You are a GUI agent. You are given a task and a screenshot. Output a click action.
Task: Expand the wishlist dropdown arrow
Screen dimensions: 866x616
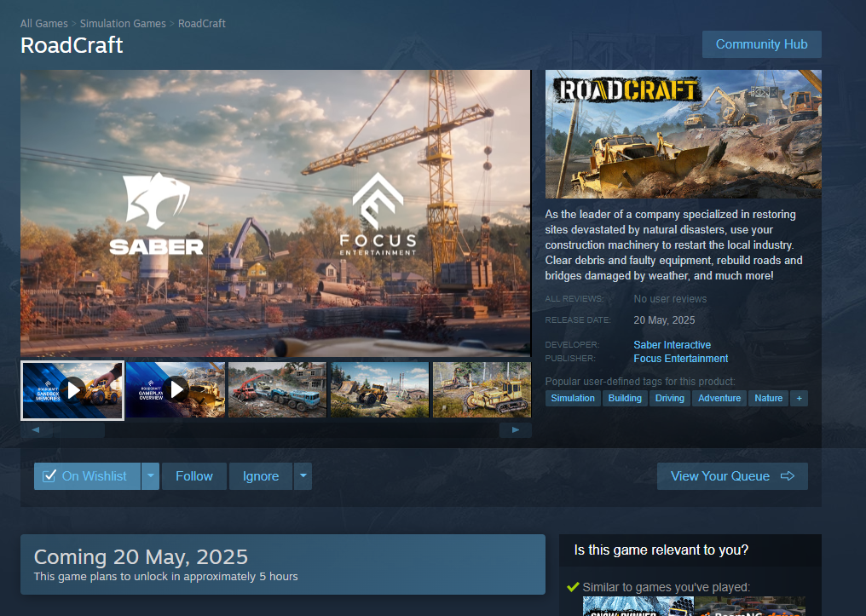[x=150, y=476]
